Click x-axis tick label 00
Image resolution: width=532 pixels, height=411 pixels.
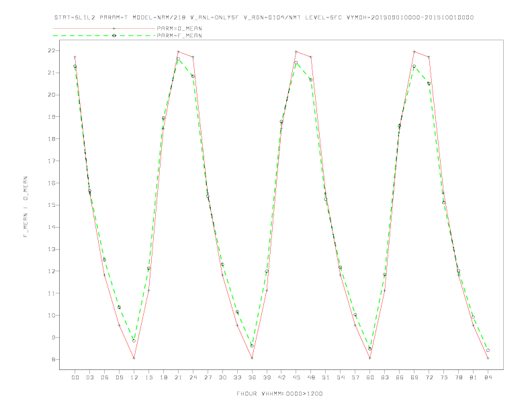pos(75,377)
